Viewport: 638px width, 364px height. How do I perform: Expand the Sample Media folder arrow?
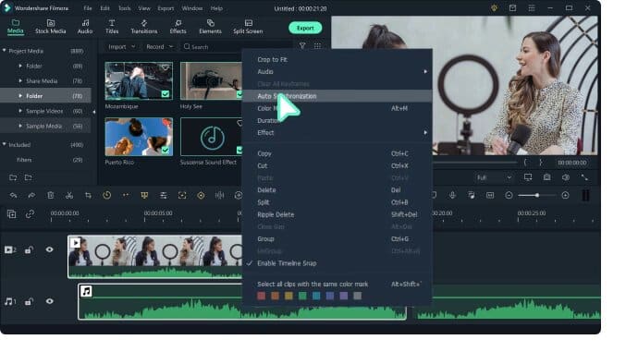(x=20, y=126)
